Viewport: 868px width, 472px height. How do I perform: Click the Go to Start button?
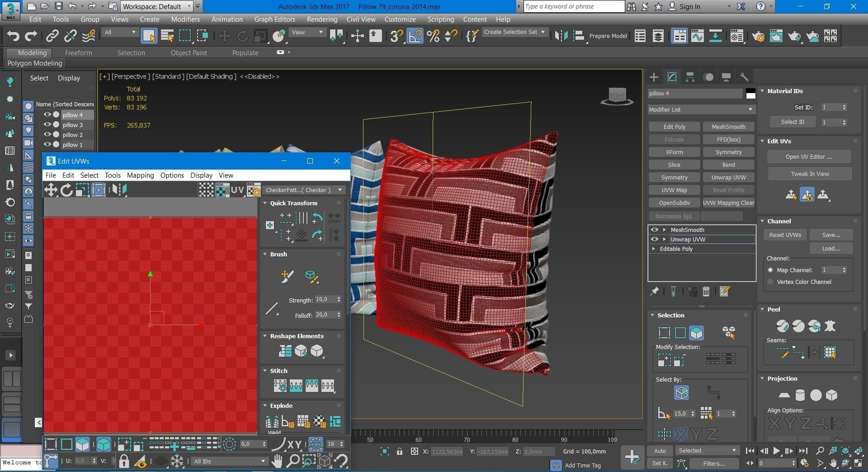click(x=750, y=451)
